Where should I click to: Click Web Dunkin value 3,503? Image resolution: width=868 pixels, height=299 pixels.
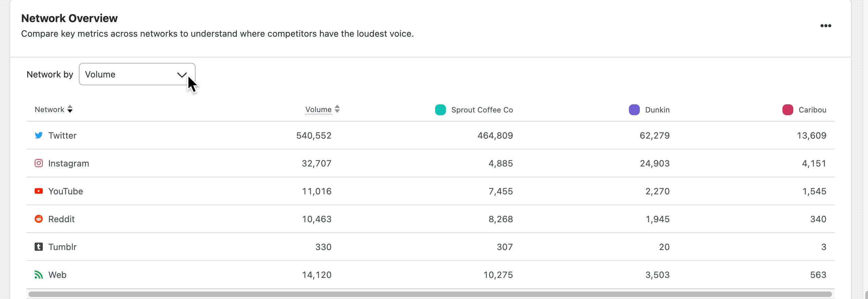657,275
